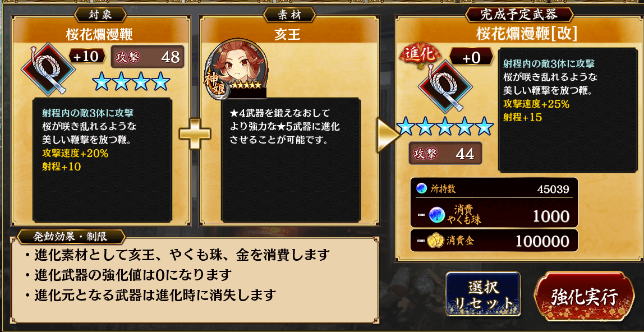Click the blue やくも珠 orb next to 所持数
This screenshot has height=332, width=644.
(x=421, y=188)
